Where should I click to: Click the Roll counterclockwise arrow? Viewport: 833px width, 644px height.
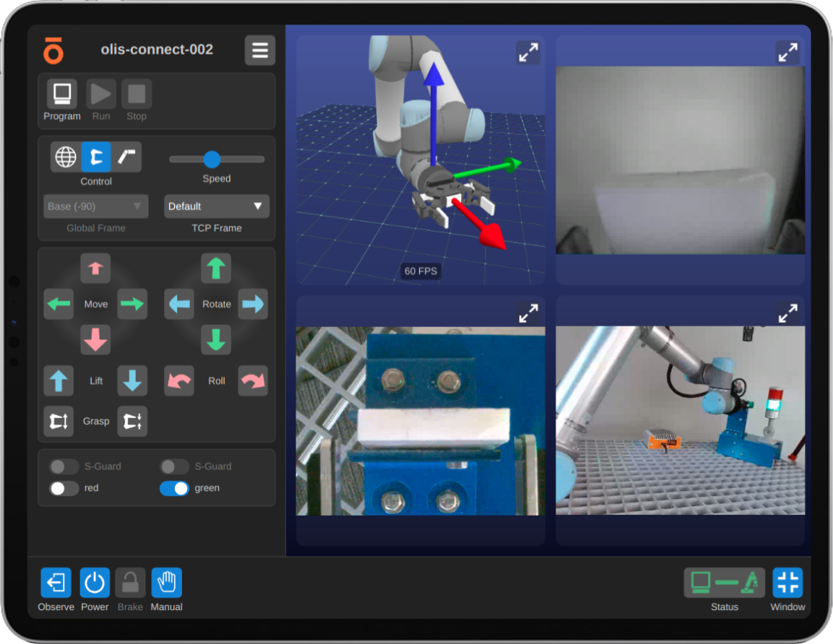(x=179, y=380)
